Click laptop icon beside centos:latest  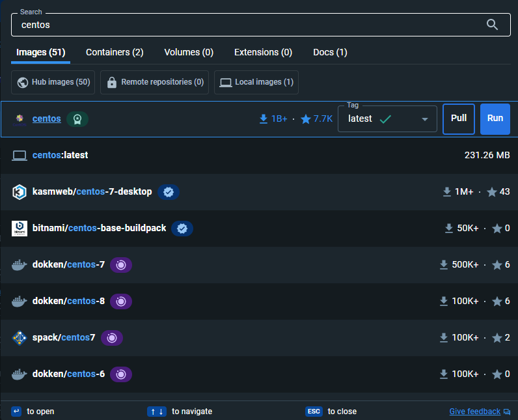[20, 156]
